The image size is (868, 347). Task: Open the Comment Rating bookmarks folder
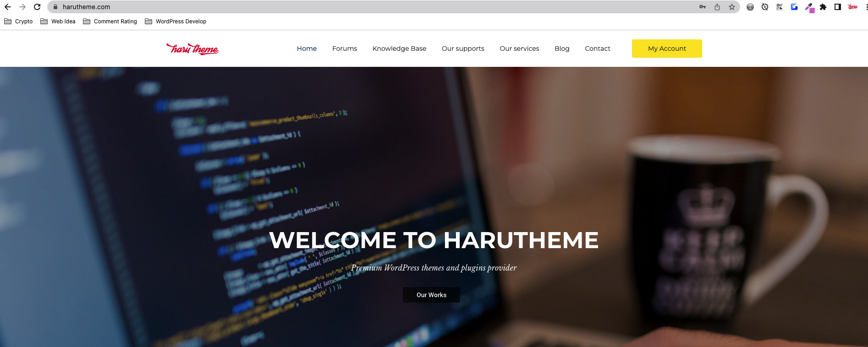[110, 22]
